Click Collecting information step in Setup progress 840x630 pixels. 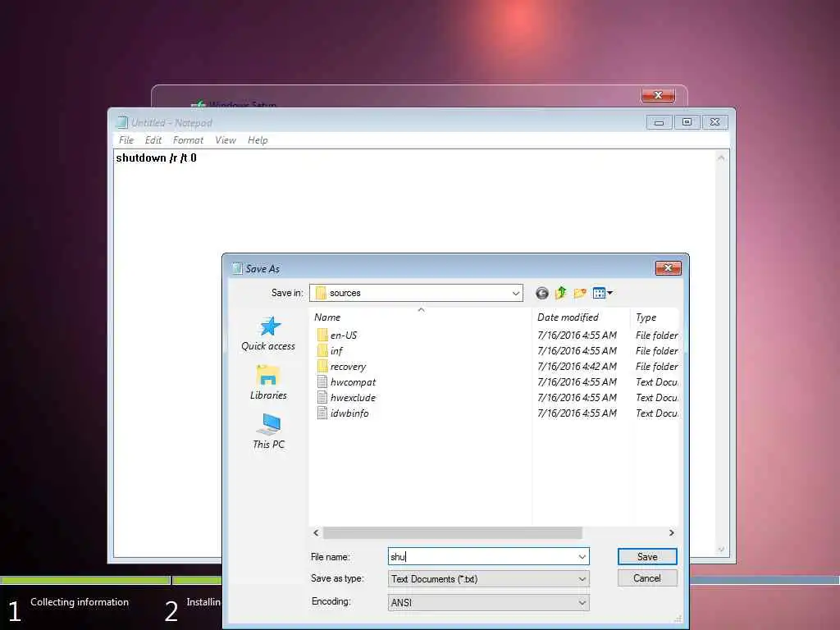(80, 602)
